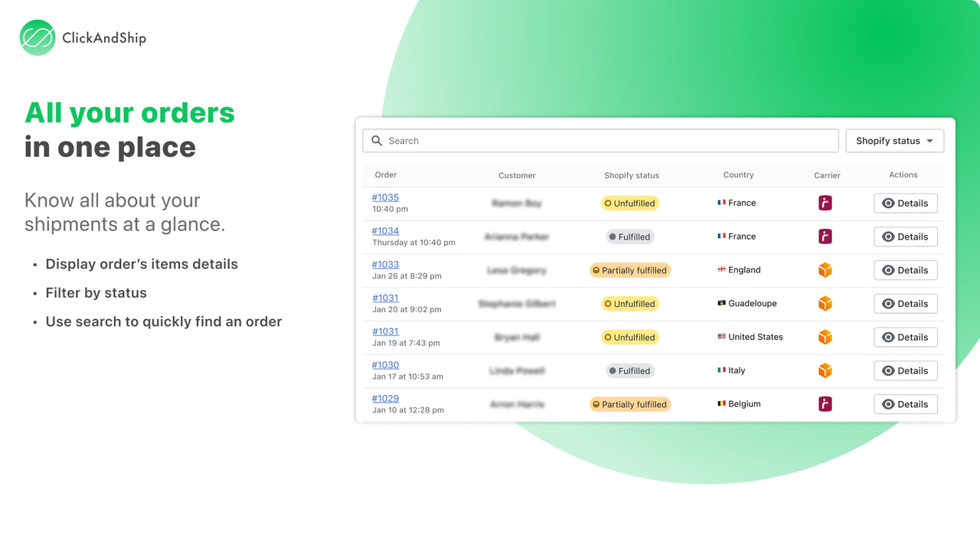Click the Unfulfilled status badge on order #1031
980x551 pixels.
pyautogui.click(x=629, y=303)
